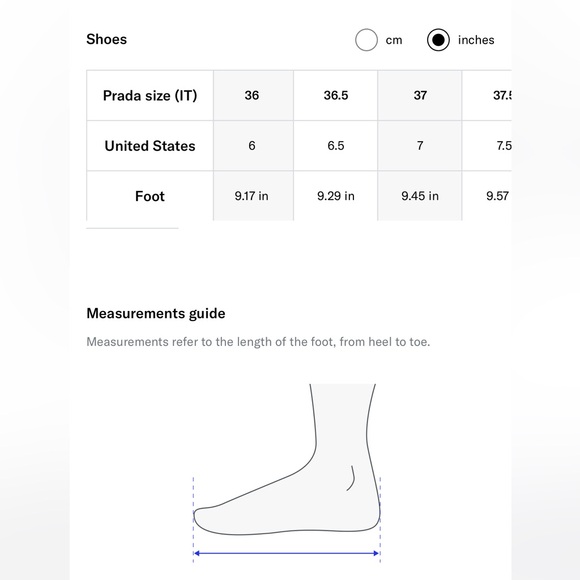
Task: Click the blue heel-to-toe measurement arrow
Action: tap(287, 553)
